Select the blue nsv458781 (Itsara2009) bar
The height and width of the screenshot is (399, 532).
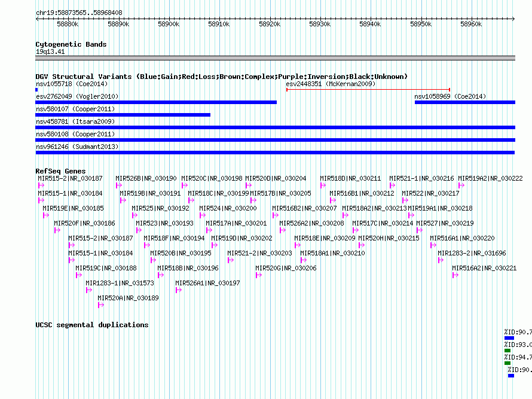coord(275,127)
